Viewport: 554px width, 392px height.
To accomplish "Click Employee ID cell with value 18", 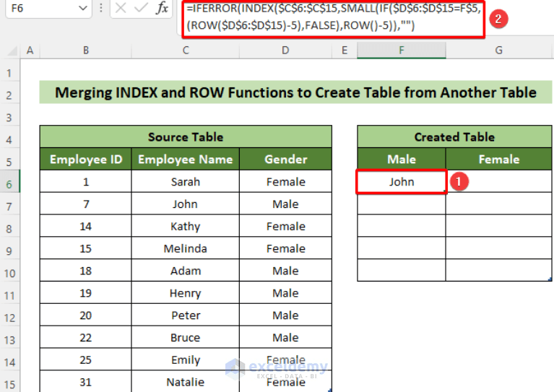I will click(86, 271).
